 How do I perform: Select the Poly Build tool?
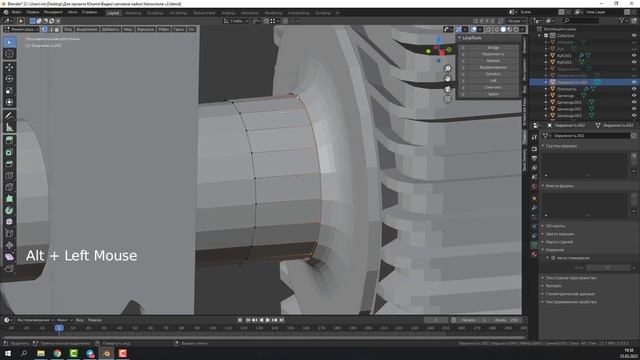tap(9, 199)
